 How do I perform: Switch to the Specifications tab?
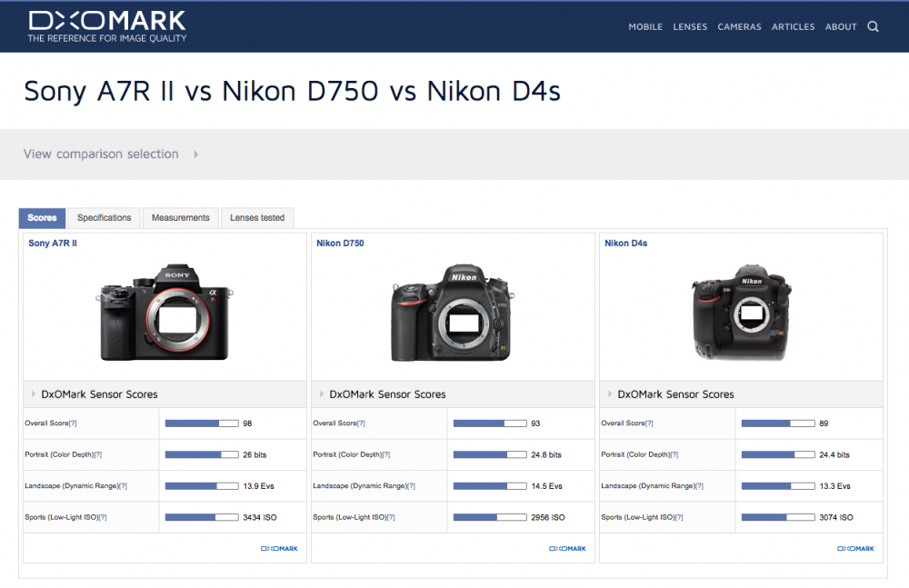tap(105, 218)
